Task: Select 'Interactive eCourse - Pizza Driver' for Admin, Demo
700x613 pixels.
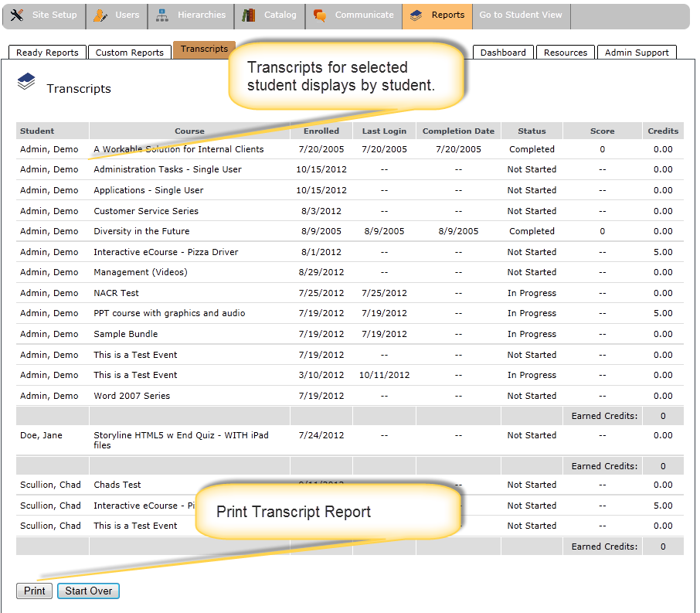Action: pyautogui.click(x=165, y=252)
